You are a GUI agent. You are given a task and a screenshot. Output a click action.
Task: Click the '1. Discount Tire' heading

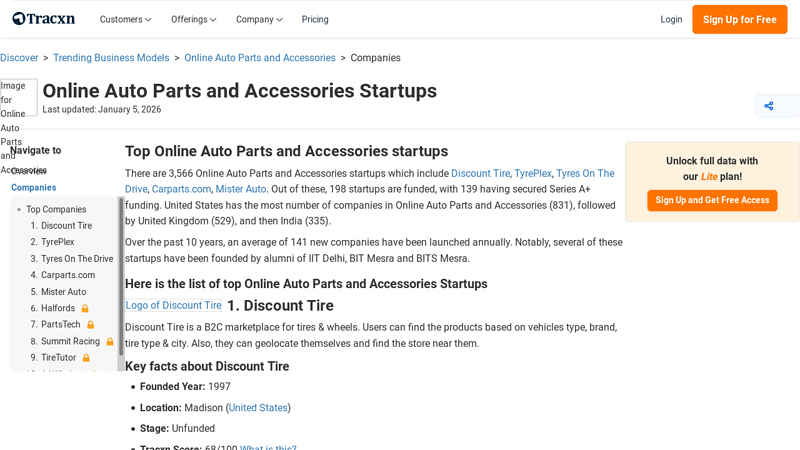280,306
